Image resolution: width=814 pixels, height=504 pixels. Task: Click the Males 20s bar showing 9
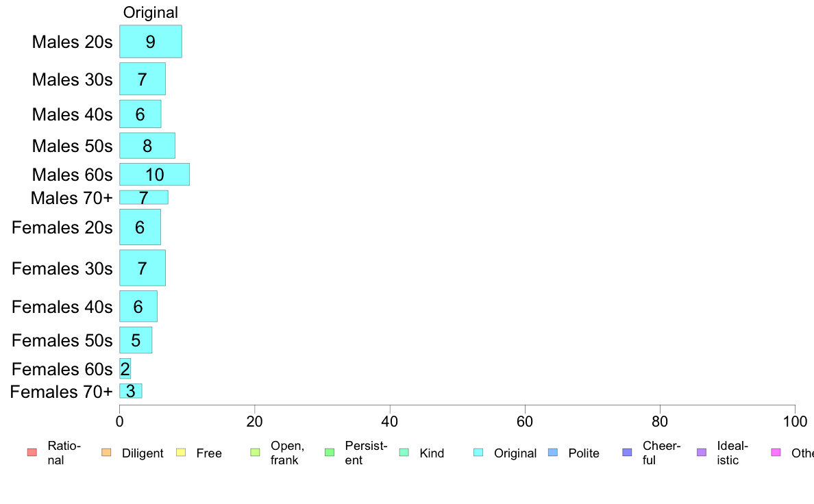click(x=151, y=42)
